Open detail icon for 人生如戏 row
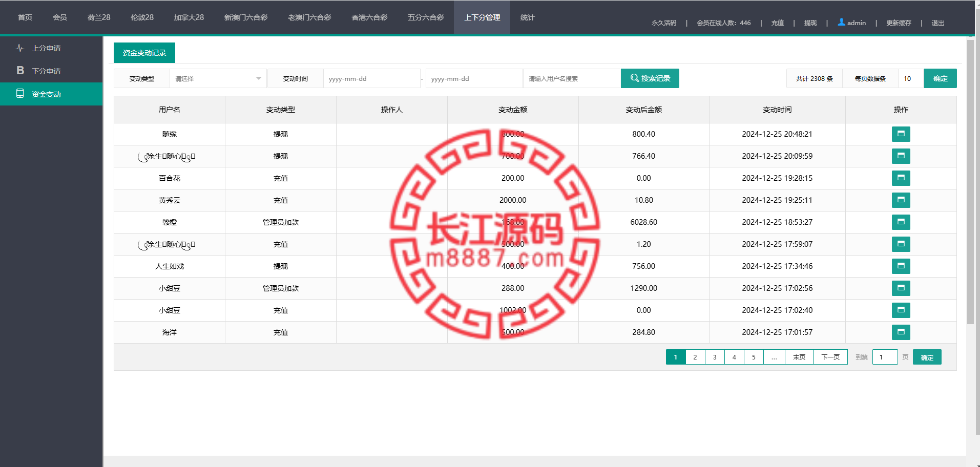Viewport: 980px width, 467px height. coord(901,266)
